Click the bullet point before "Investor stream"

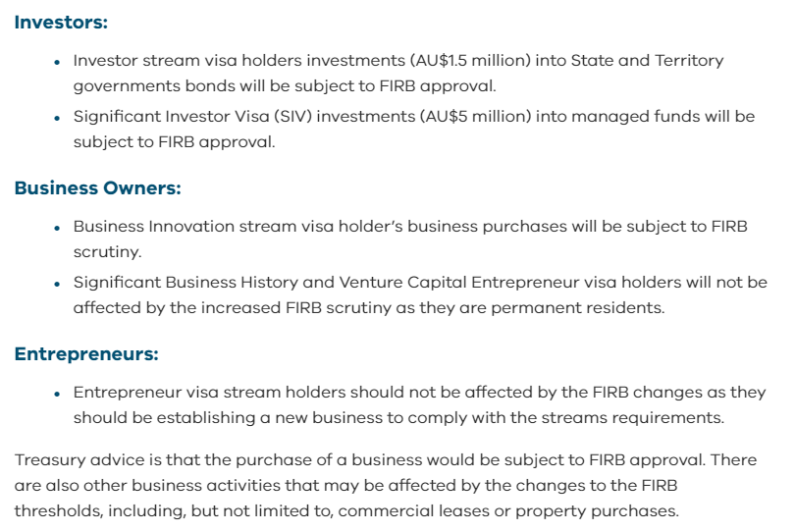click(61, 61)
